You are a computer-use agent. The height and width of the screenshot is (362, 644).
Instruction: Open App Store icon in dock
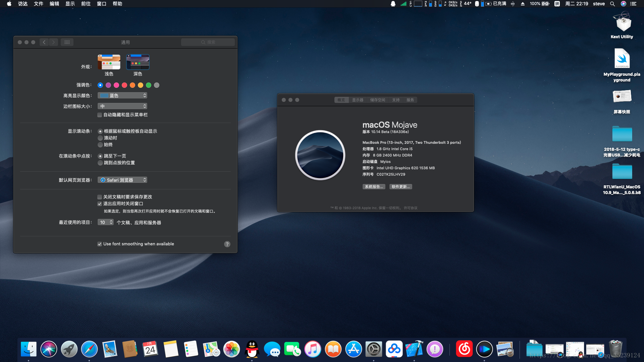pos(354,349)
